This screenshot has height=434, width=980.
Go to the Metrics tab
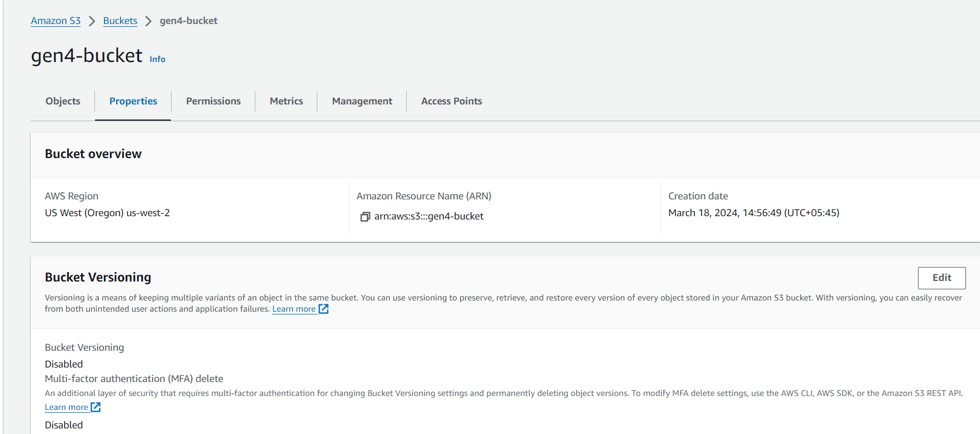pyautogui.click(x=286, y=101)
